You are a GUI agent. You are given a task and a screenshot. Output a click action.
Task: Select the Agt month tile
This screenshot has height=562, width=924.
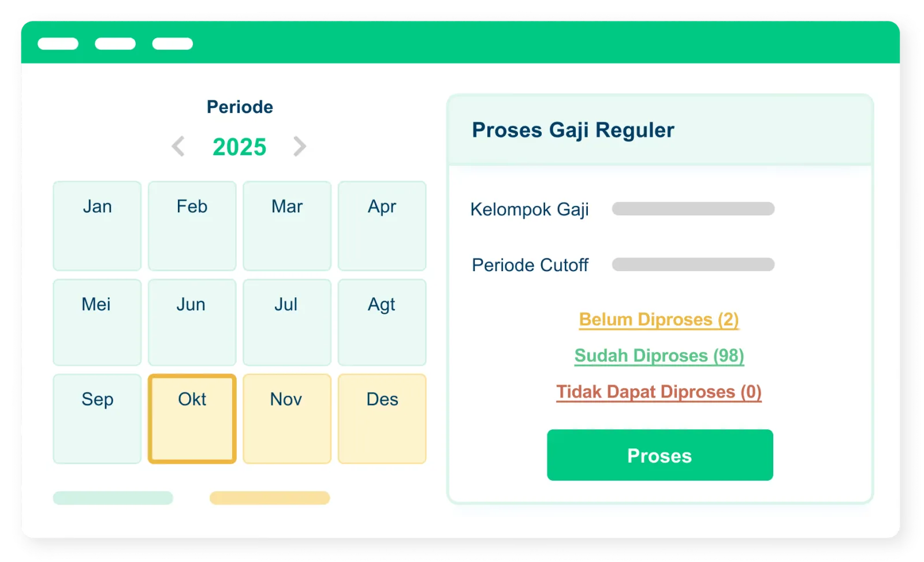click(x=382, y=323)
